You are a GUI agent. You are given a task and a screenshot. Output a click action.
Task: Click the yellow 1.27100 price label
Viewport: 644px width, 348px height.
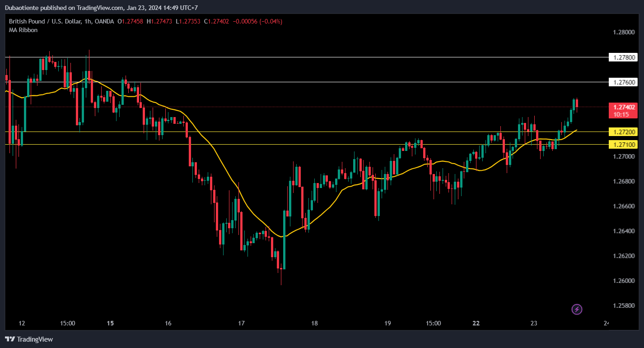(623, 145)
